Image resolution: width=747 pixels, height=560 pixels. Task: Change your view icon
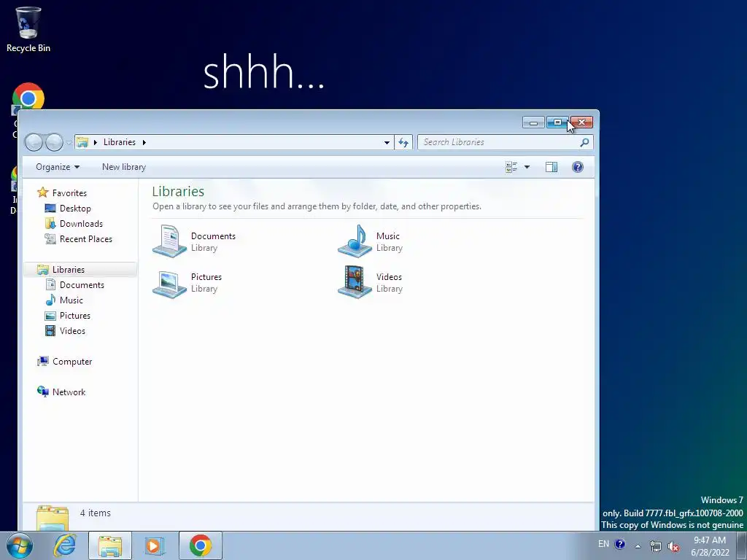511,167
